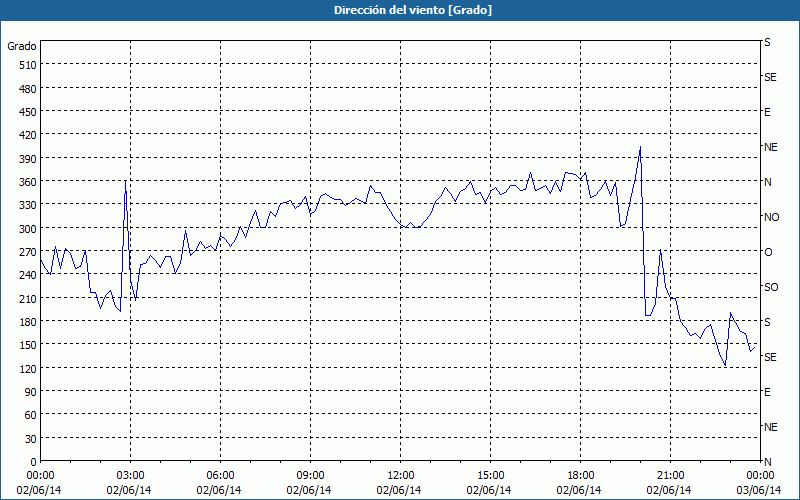Viewport: 800px width, 500px height.
Task: Choose the 180 y-axis label
Action: click(29, 322)
